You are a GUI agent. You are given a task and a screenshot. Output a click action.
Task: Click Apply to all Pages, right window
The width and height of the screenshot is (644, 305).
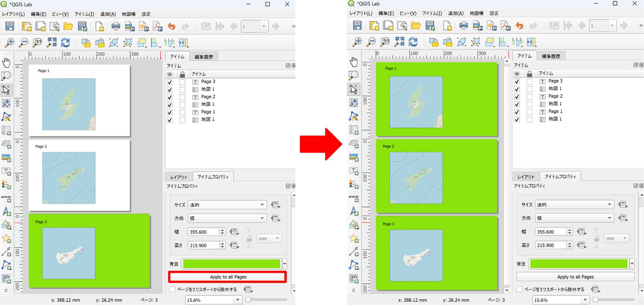pyautogui.click(x=575, y=277)
